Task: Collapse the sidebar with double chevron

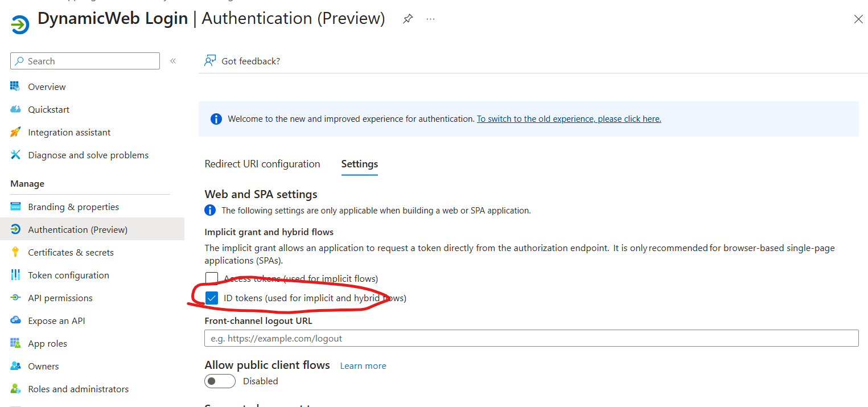Action: coord(173,61)
